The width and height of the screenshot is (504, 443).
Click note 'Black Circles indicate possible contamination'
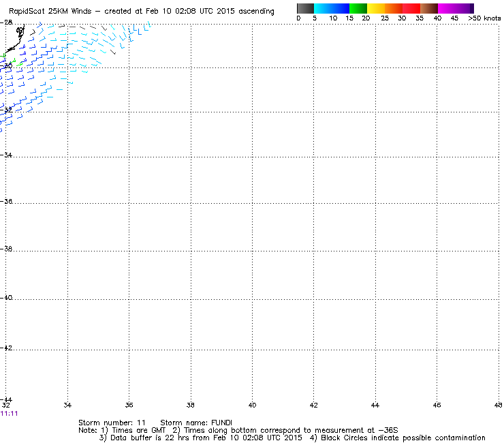403,438
